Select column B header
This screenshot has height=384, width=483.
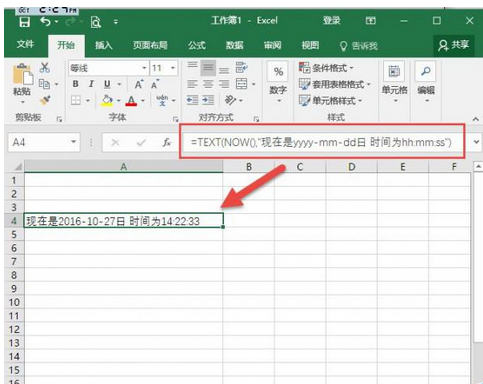(249, 167)
